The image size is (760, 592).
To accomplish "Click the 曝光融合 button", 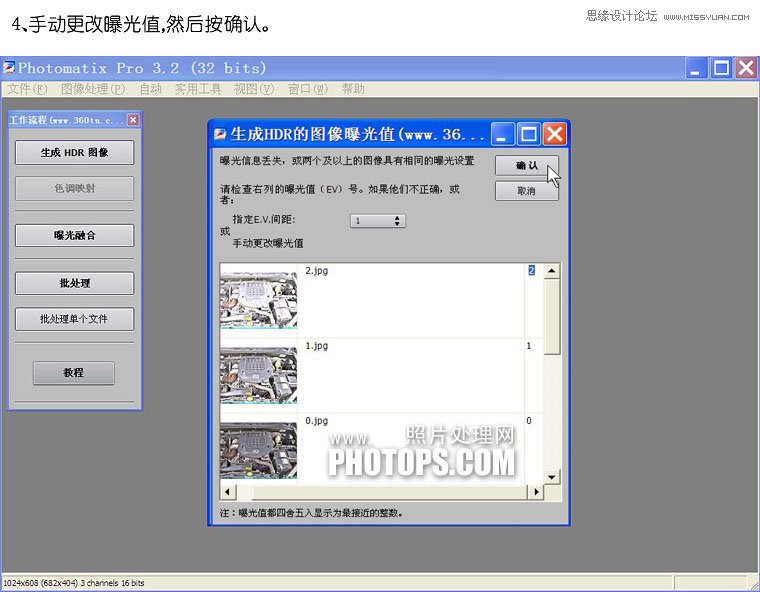I will [x=74, y=236].
